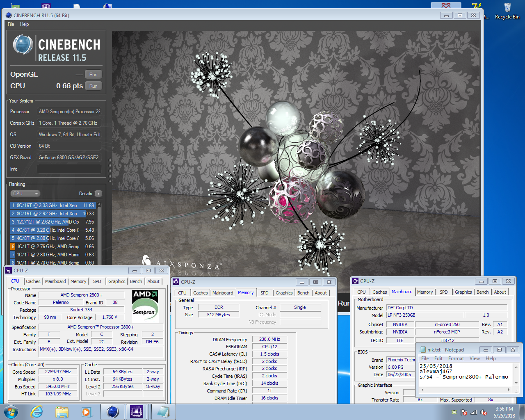
Task: Select the Caches tab in left CPU-Z
Action: 33,281
